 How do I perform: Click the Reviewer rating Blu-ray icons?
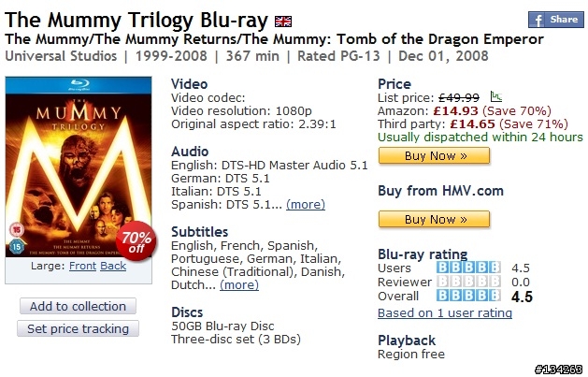[x=468, y=282]
